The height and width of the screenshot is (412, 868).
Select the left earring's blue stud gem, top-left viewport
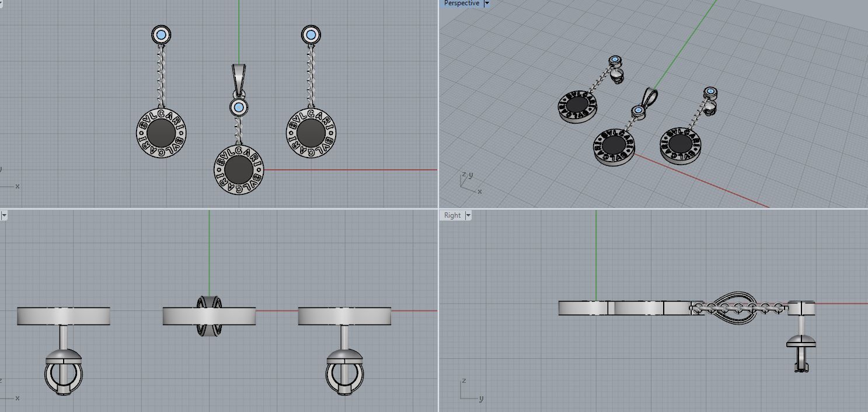pyautogui.click(x=162, y=34)
